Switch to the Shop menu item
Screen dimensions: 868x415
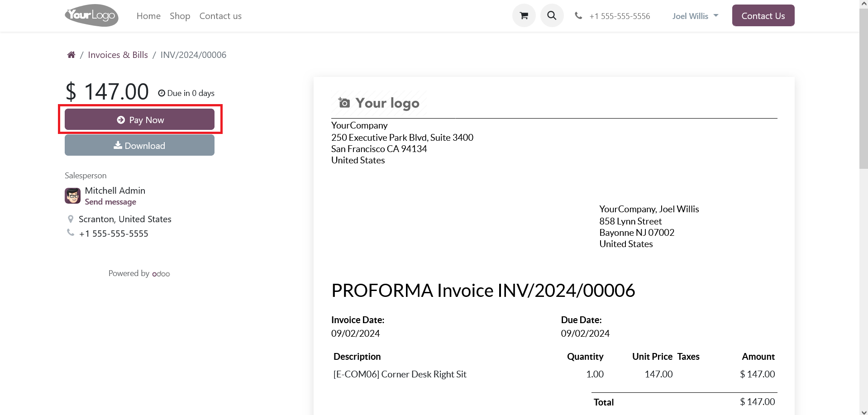[x=180, y=15]
